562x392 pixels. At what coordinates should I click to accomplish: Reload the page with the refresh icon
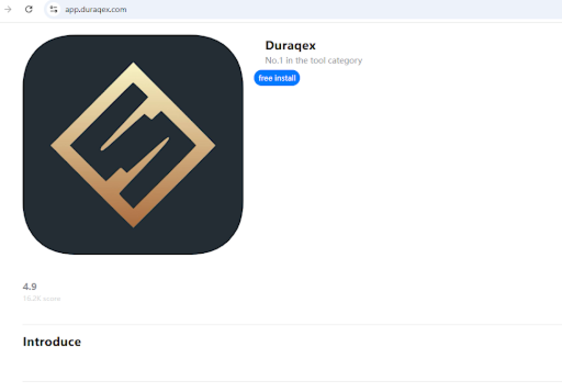click(29, 9)
